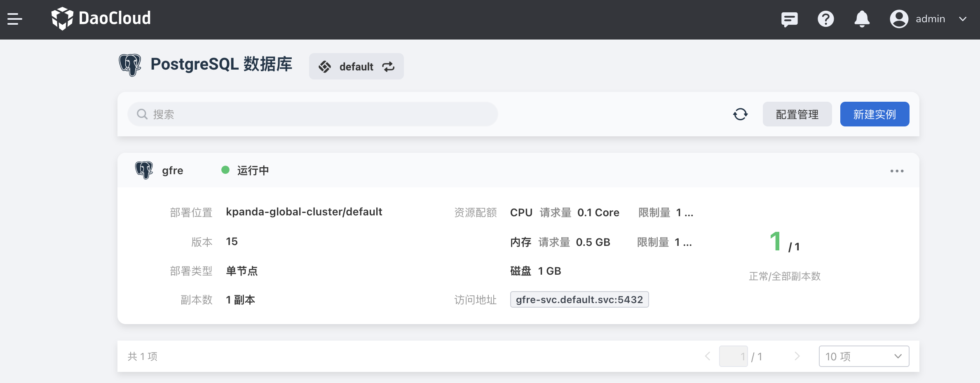Open the 10 项 page size dropdown
This screenshot has width=980, height=383.
click(x=864, y=356)
